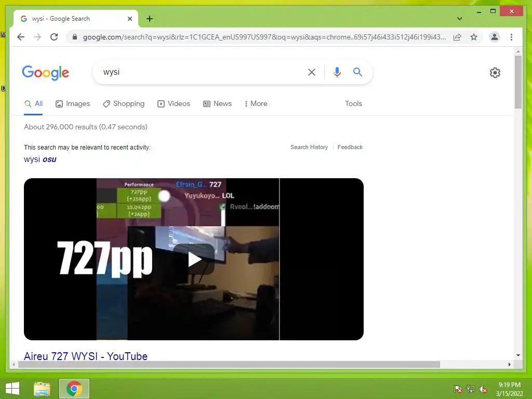532x399 pixels.
Task: Switch to Videos results
Action: (x=174, y=104)
